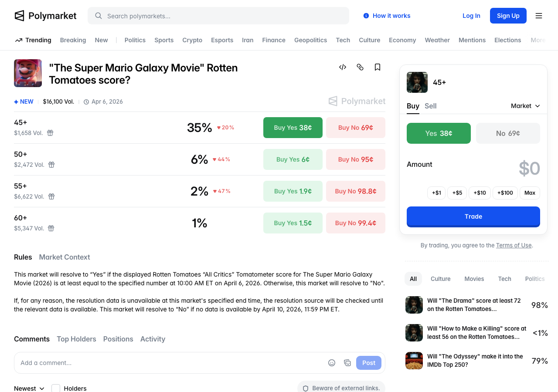
Task: Switch to the Sell toggle tab
Action: 431,106
